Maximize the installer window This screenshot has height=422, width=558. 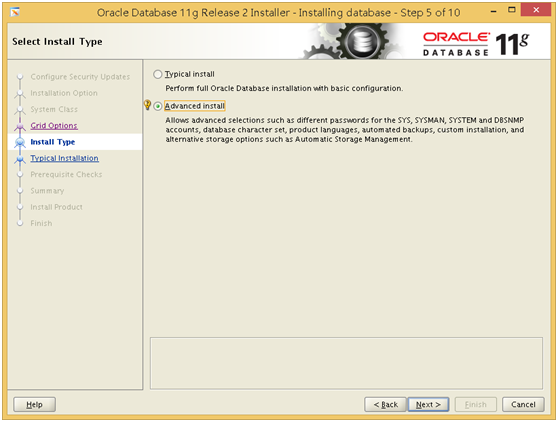(x=512, y=10)
